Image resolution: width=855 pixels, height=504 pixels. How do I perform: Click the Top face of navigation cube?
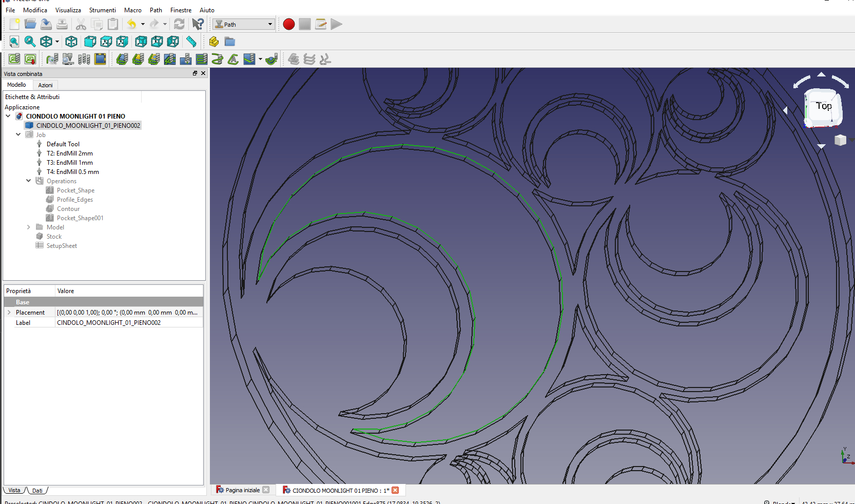[x=823, y=107]
